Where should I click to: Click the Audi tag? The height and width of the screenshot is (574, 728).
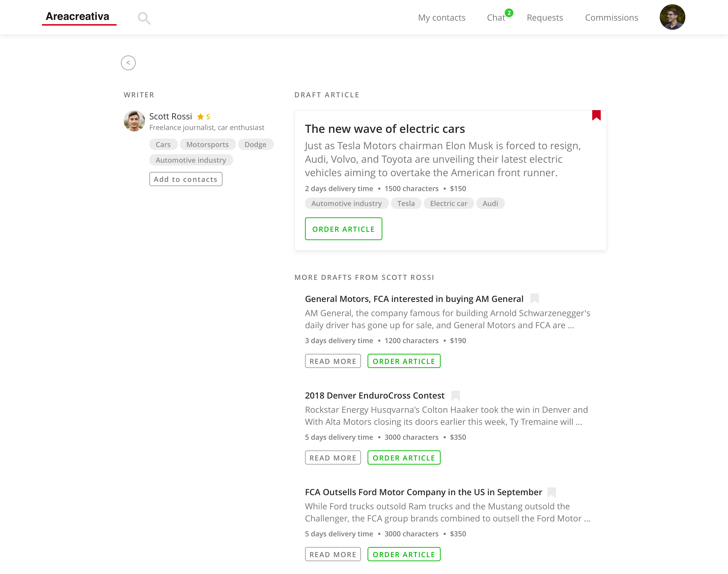click(490, 203)
